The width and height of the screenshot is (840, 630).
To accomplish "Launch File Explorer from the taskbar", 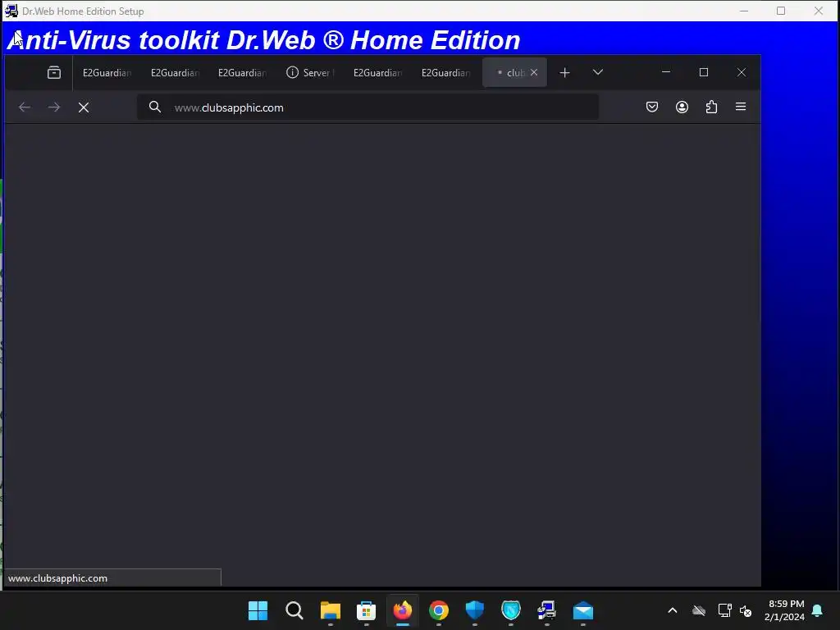I will 331,610.
